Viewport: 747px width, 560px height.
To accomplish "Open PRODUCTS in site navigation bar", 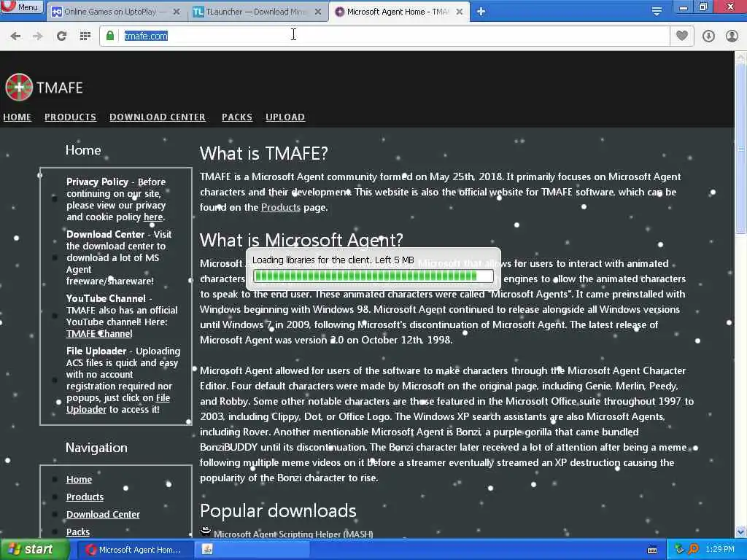I will [x=71, y=117].
